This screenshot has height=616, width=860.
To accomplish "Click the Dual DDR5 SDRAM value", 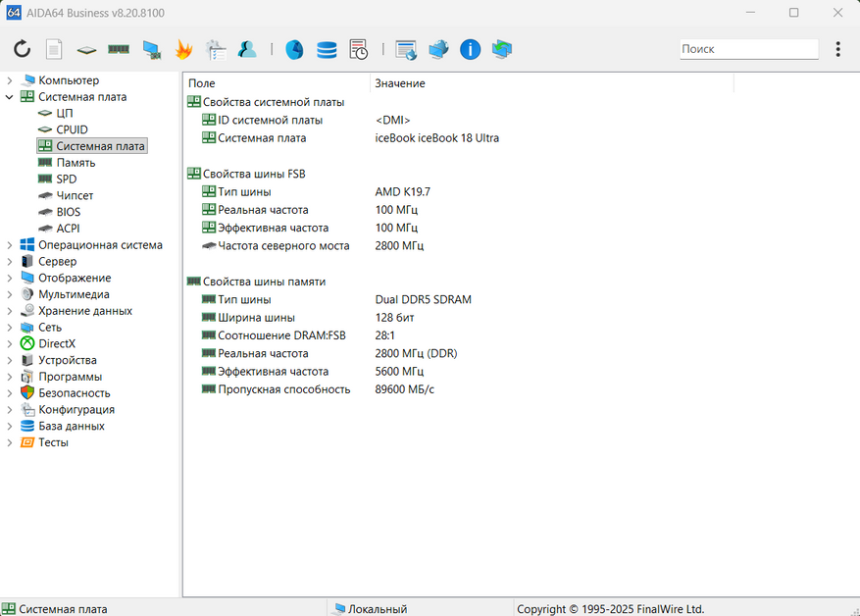I will (x=423, y=299).
